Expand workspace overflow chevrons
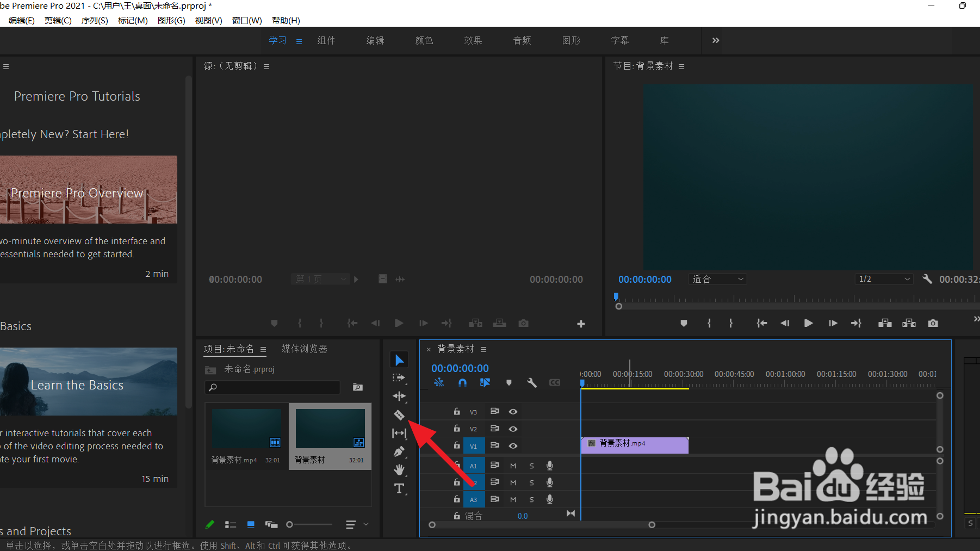The image size is (980, 551). coord(716,40)
